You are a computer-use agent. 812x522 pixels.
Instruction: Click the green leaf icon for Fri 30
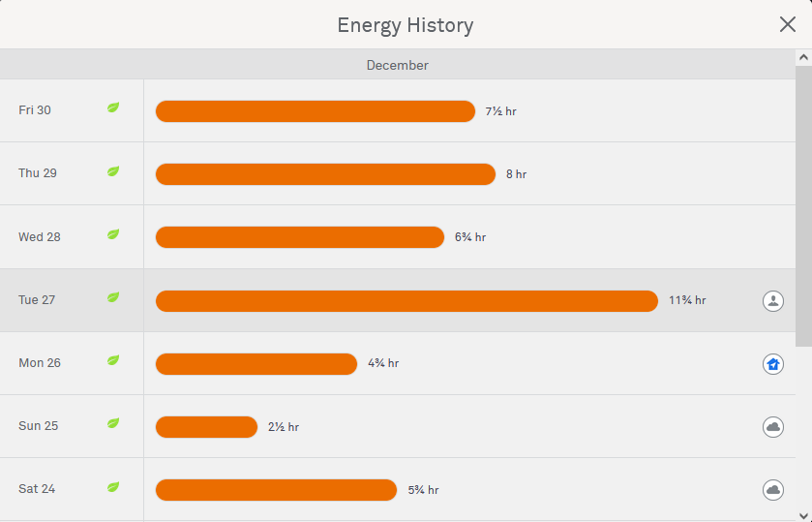pos(113,108)
